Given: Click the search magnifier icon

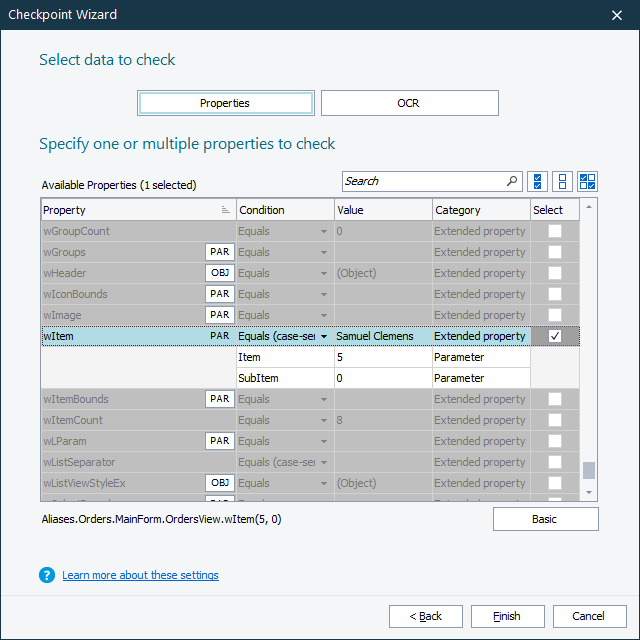Looking at the screenshot, I should 512,181.
